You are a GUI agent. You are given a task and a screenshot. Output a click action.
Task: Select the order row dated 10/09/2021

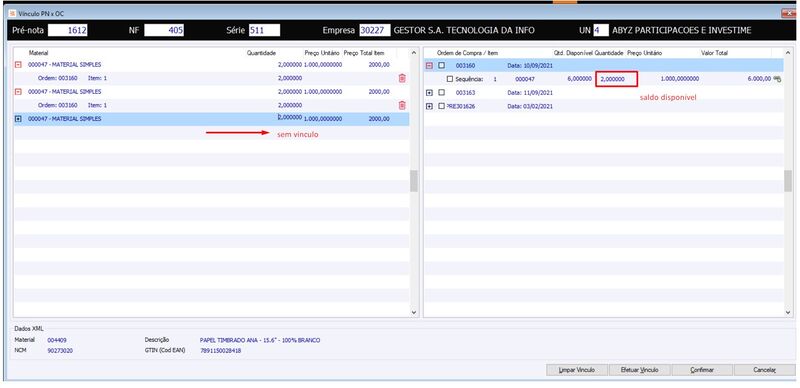pyautogui.click(x=604, y=65)
